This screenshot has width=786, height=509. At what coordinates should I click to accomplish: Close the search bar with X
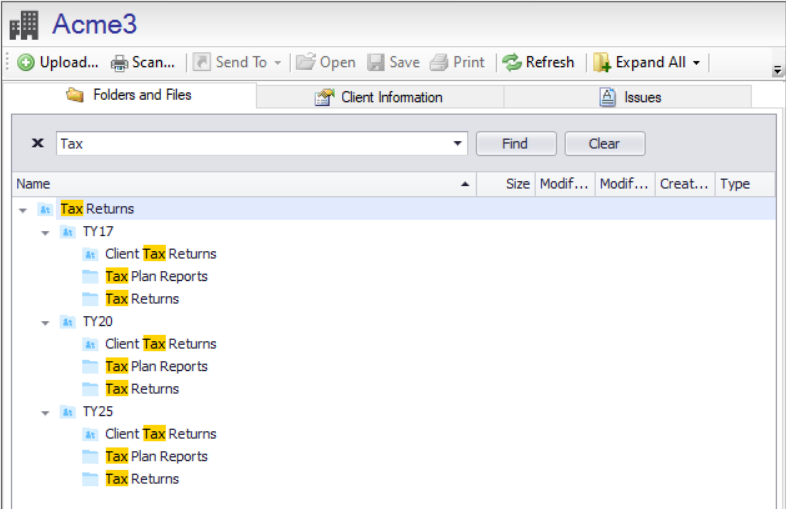click(38, 143)
